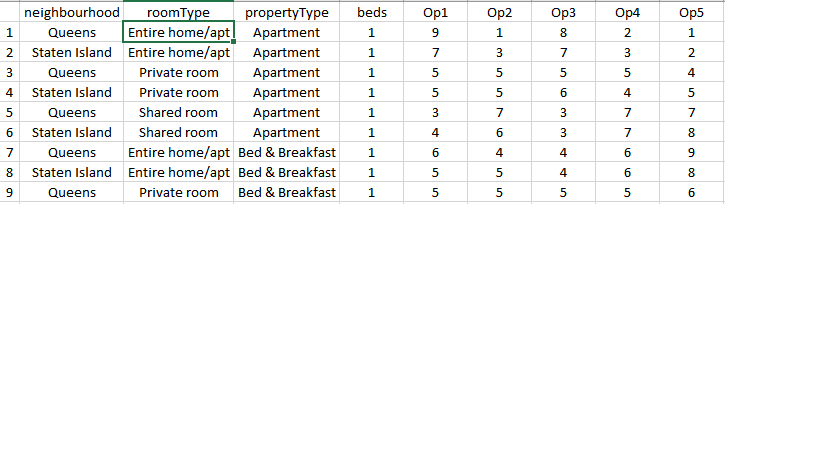Click Bed & Breakfast cell in row 7
Screen dimensions: 819x460
tap(287, 153)
